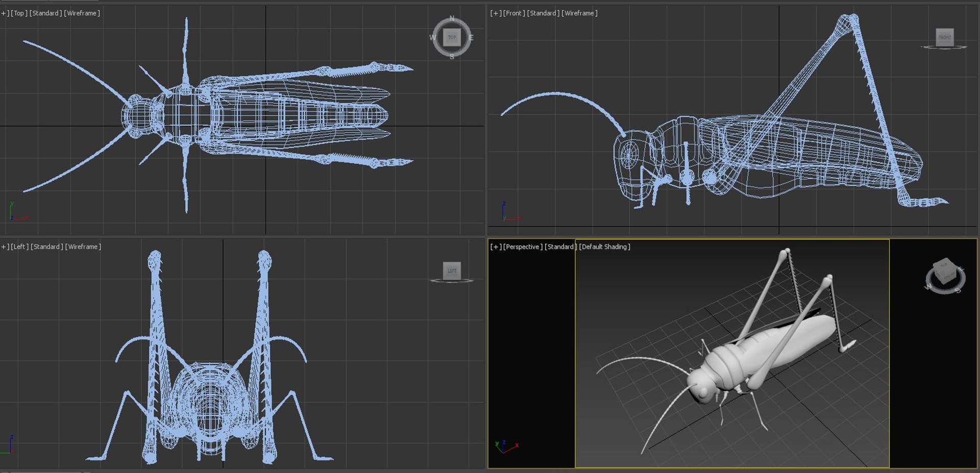980x473 pixels.
Task: Open the [+] general menu in Front viewport
Action: [x=496, y=13]
